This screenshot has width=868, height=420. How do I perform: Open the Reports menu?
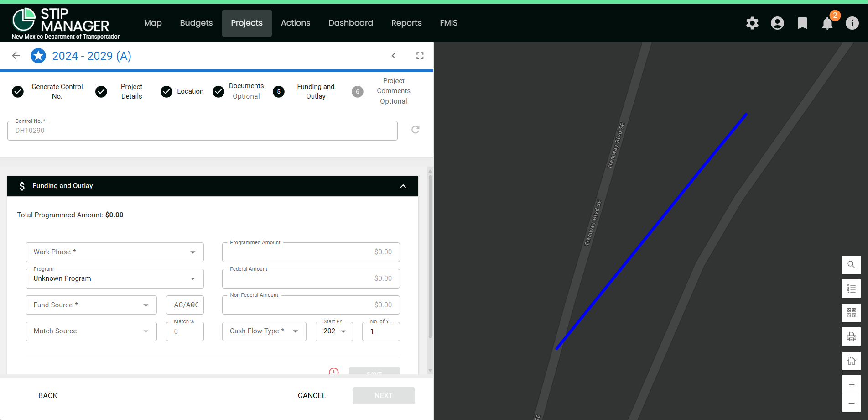point(406,23)
